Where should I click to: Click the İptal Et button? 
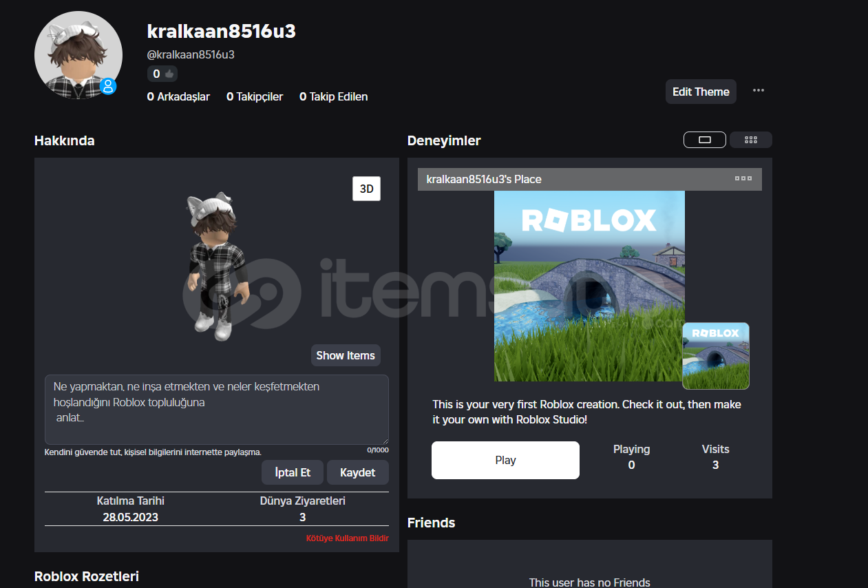click(293, 472)
